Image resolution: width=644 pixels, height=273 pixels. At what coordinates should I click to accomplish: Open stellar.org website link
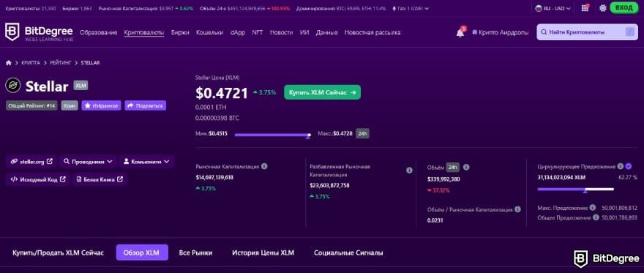tap(31, 162)
